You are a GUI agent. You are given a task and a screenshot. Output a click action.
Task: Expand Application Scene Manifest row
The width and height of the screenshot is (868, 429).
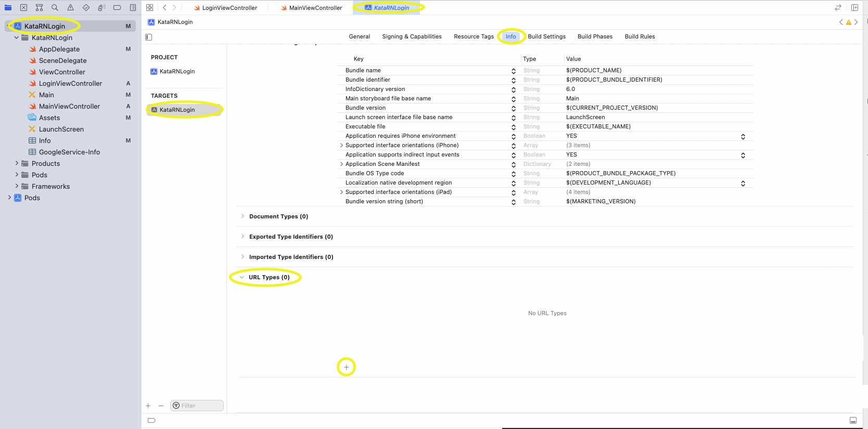[341, 164]
